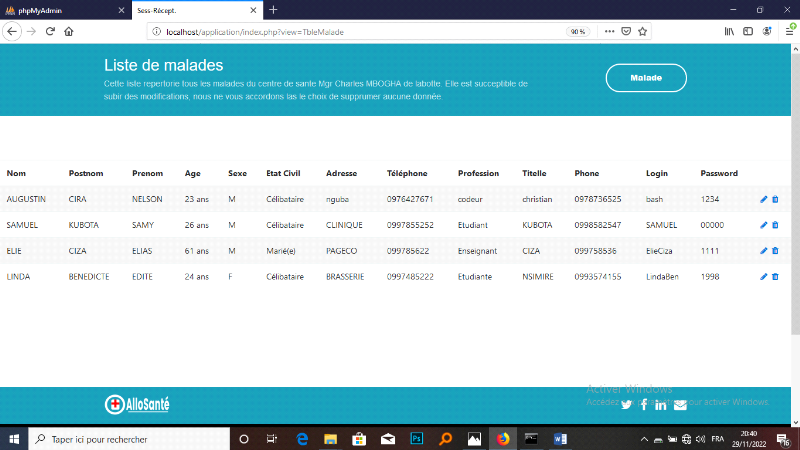Open Firefox hamburger menu
This screenshot has width=800, height=450.
click(789, 32)
